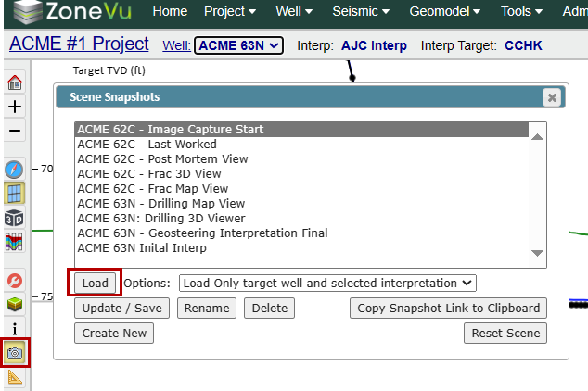588x391 pixels.
Task: Click Copy Snapshot Link to Clipboard
Action: click(x=448, y=309)
